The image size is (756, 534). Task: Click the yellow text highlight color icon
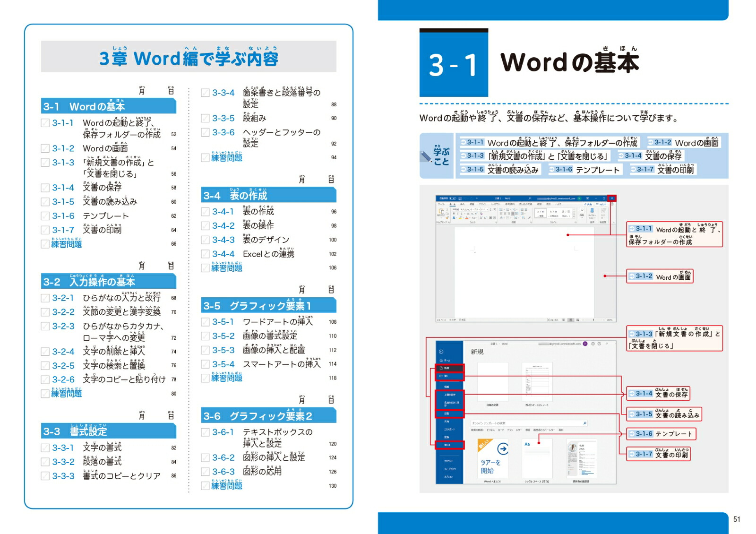460,218
